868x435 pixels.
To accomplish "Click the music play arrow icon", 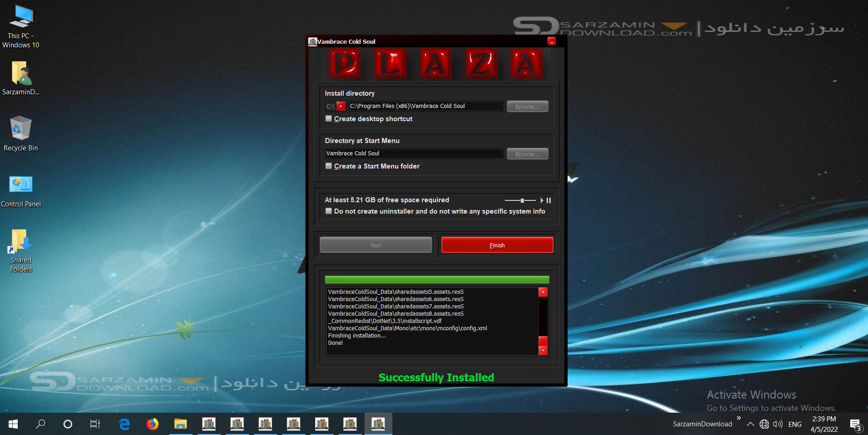I will 542,200.
